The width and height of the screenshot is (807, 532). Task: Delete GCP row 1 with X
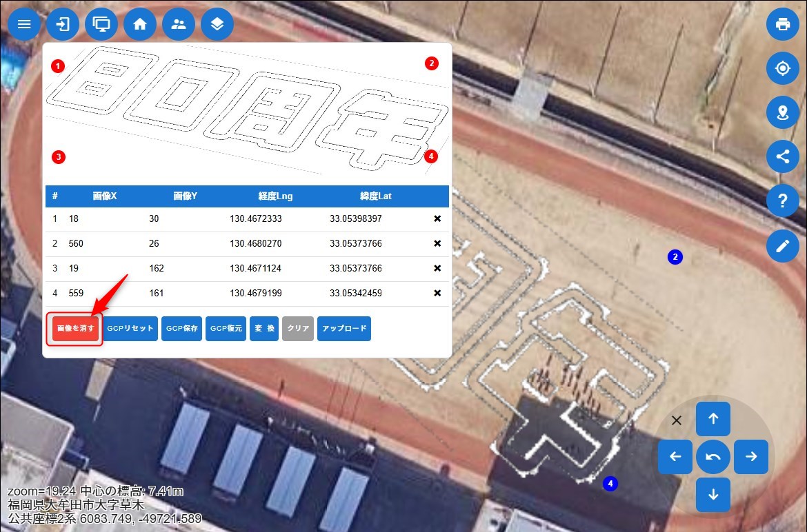[437, 219]
